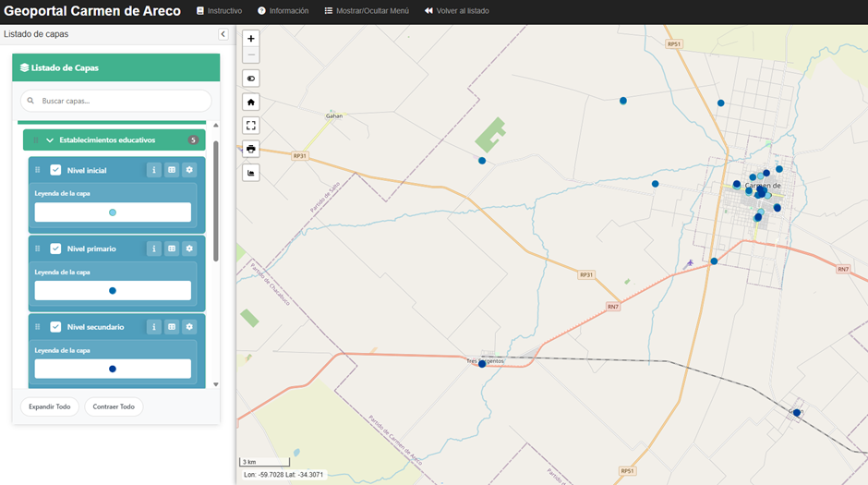This screenshot has height=485, width=868.
Task: Print the current map
Action: (x=251, y=149)
